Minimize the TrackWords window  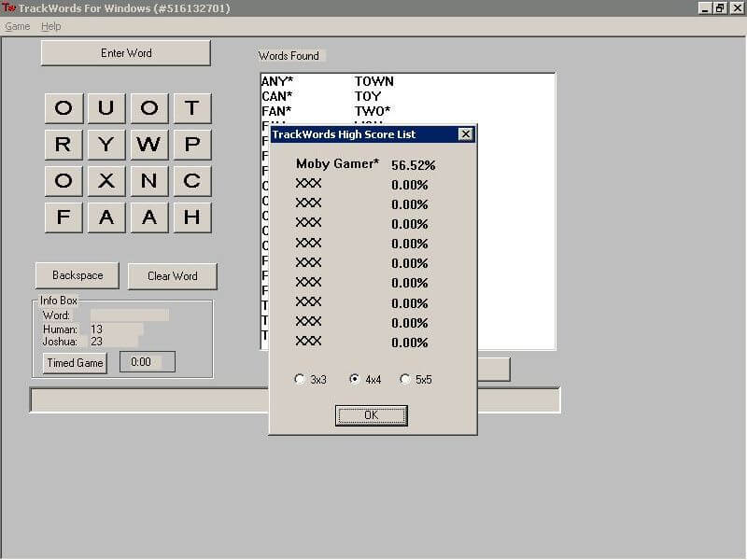pyautogui.click(x=705, y=8)
